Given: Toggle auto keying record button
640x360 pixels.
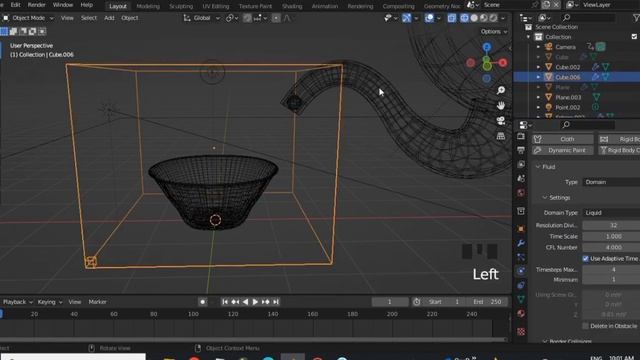Looking at the screenshot, I should pyautogui.click(x=202, y=302).
